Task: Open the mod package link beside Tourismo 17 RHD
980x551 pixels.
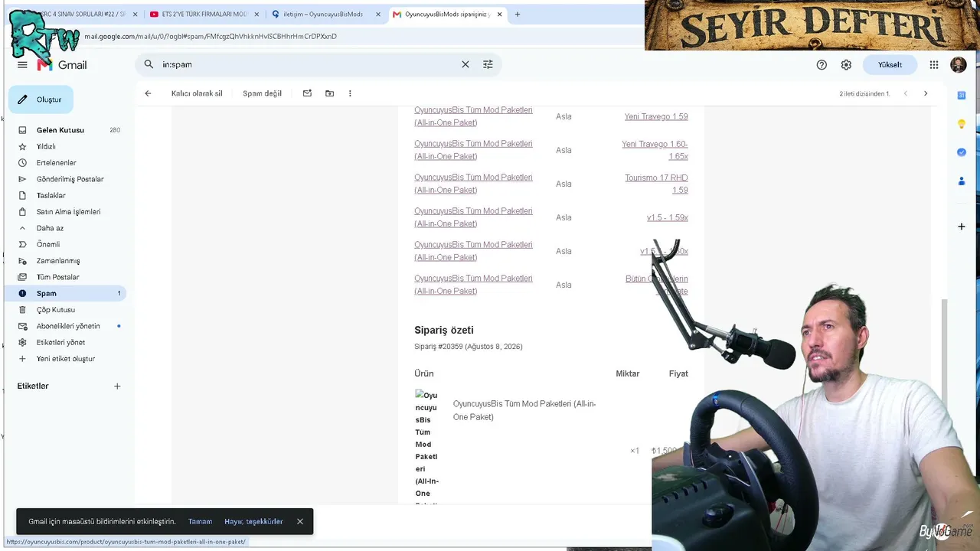Action: tap(473, 184)
